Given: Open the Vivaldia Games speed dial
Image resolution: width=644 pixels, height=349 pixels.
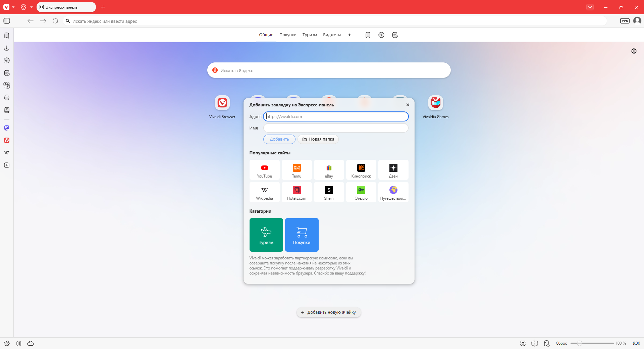Looking at the screenshot, I should 435,107.
